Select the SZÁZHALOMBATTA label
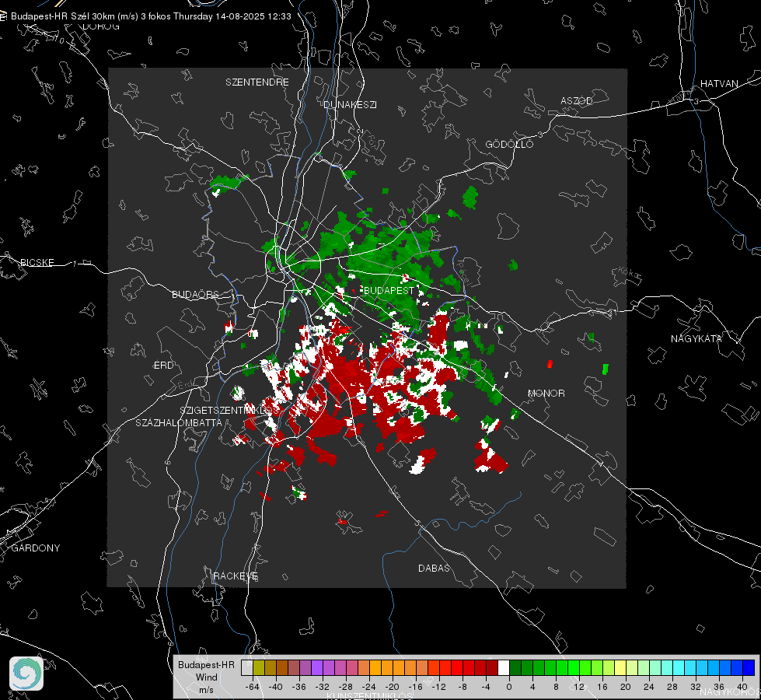The height and width of the screenshot is (700, 761). (x=179, y=422)
